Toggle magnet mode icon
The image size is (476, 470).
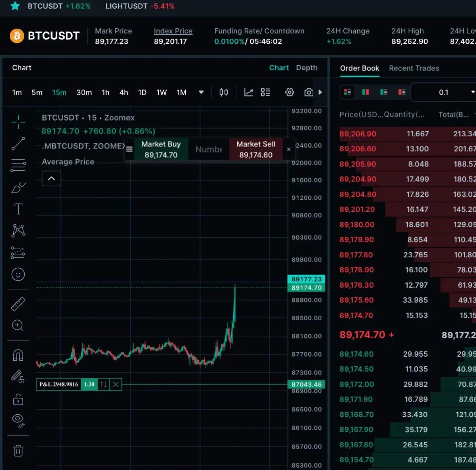pyautogui.click(x=18, y=355)
